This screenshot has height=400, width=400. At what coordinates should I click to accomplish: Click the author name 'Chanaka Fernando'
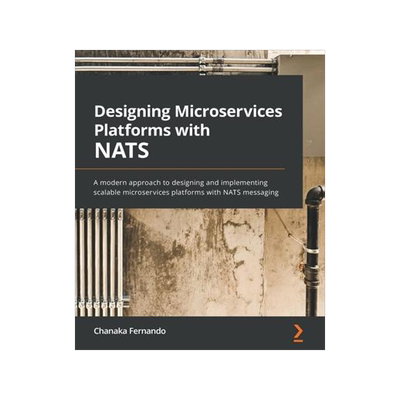(x=130, y=331)
